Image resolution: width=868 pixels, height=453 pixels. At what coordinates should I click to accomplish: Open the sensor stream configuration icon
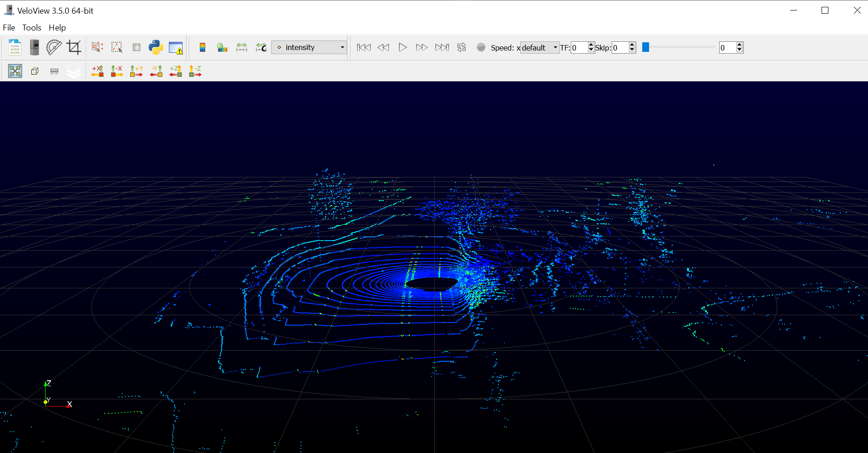click(x=34, y=47)
